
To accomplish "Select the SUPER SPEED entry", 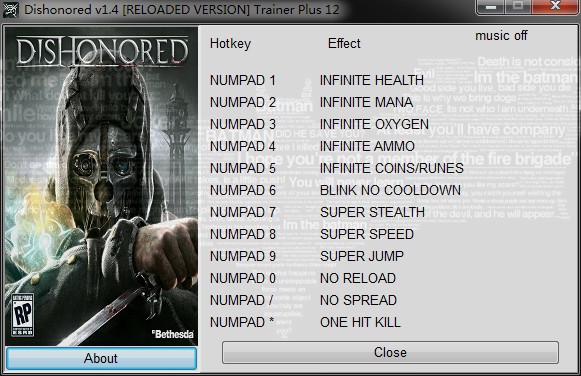I will coord(367,234).
